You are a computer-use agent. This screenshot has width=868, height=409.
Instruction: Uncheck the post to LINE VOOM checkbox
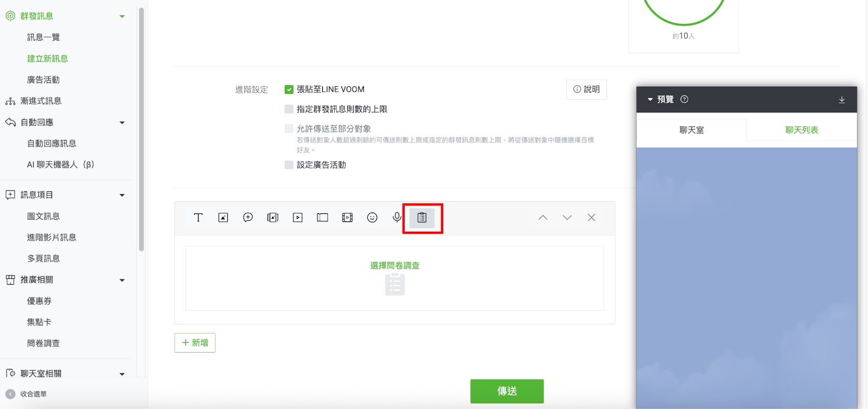[x=289, y=90]
